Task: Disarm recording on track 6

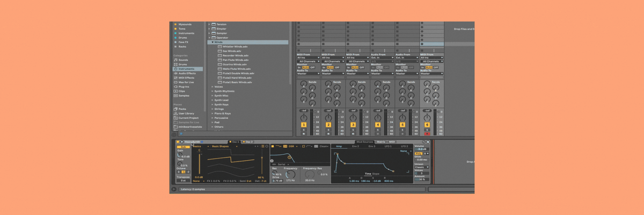Action: pyautogui.click(x=427, y=133)
